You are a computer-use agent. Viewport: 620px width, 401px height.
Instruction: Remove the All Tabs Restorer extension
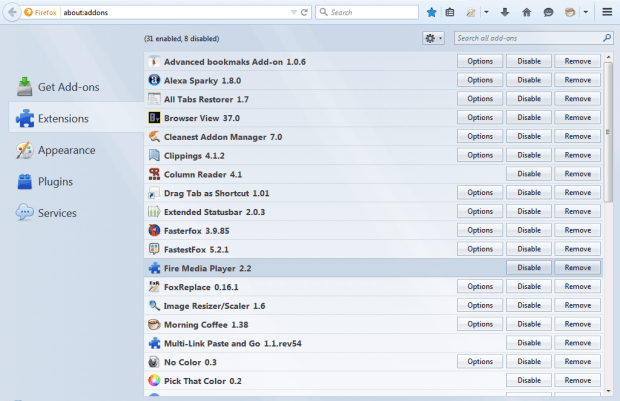tap(577, 99)
